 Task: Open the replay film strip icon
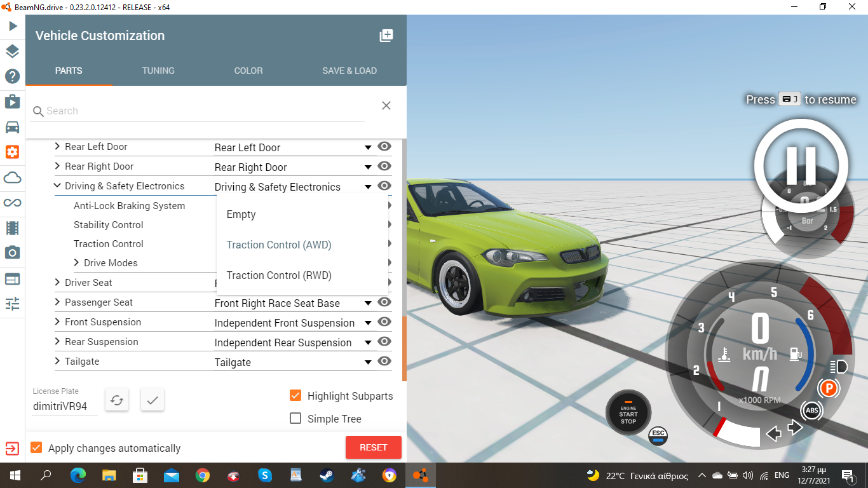[x=13, y=227]
